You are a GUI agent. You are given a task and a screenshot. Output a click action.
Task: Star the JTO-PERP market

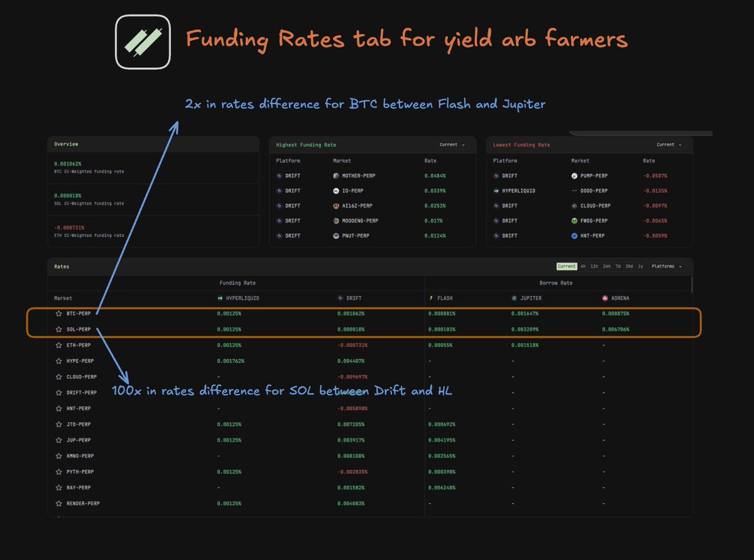[x=58, y=424]
